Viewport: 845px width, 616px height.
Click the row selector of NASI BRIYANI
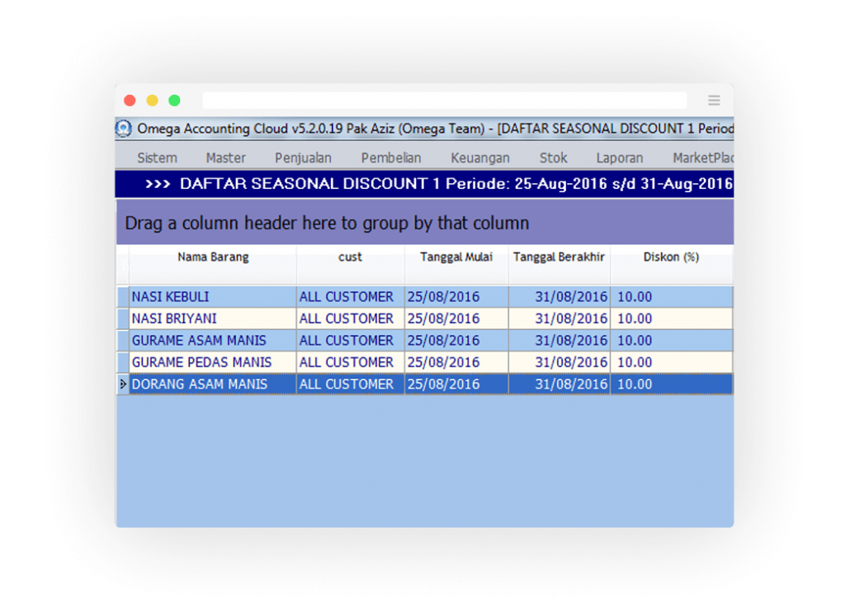pyautogui.click(x=123, y=318)
